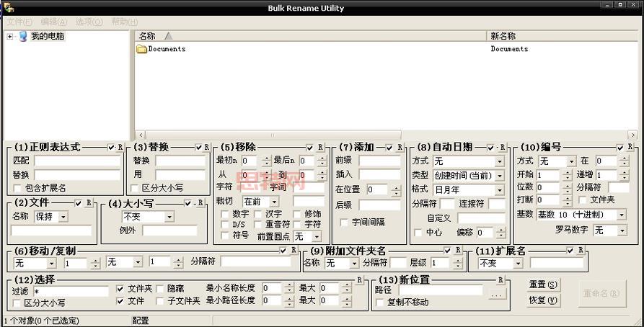Reset the Move/Copy (6) panel using R
Viewport: 644px width, 327px height.
click(294, 250)
